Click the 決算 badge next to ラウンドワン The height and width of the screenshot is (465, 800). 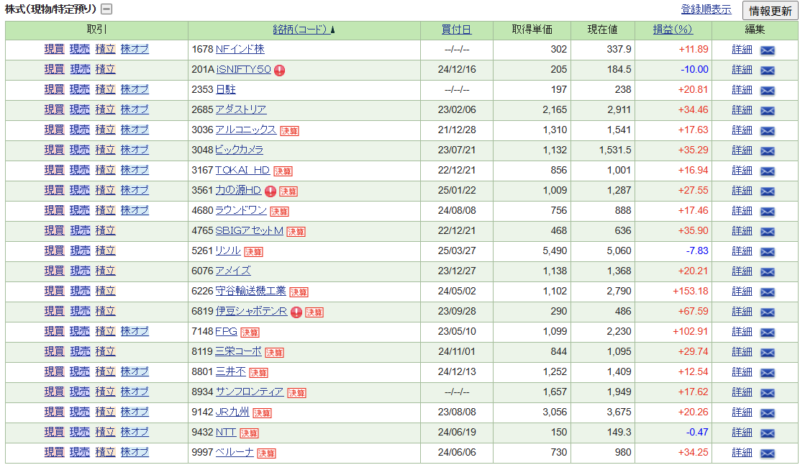[280, 212]
